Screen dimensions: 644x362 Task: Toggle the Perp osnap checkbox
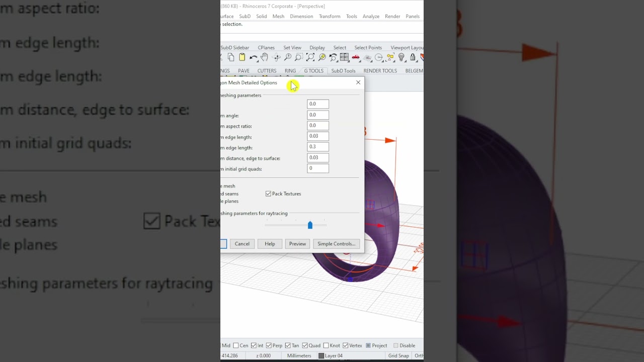pos(269,345)
